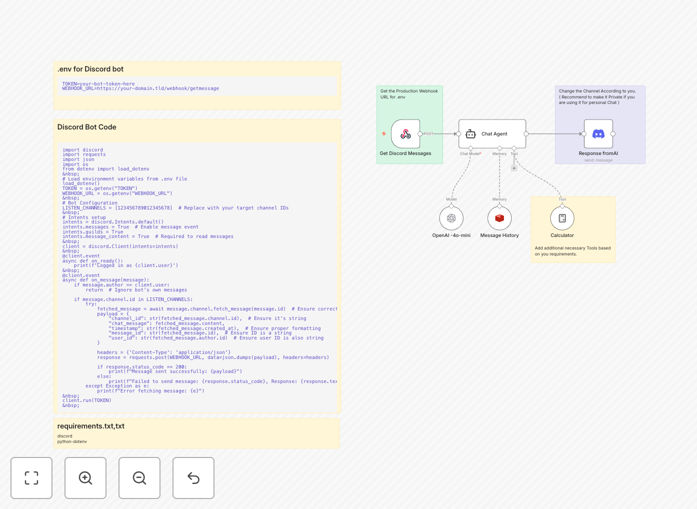Click the WEBHOOK_URL line in the .env note
Screen dimensions: 697x509
(140, 88)
